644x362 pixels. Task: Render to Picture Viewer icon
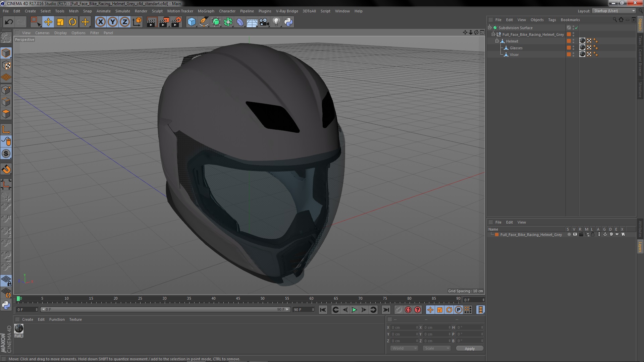point(164,22)
